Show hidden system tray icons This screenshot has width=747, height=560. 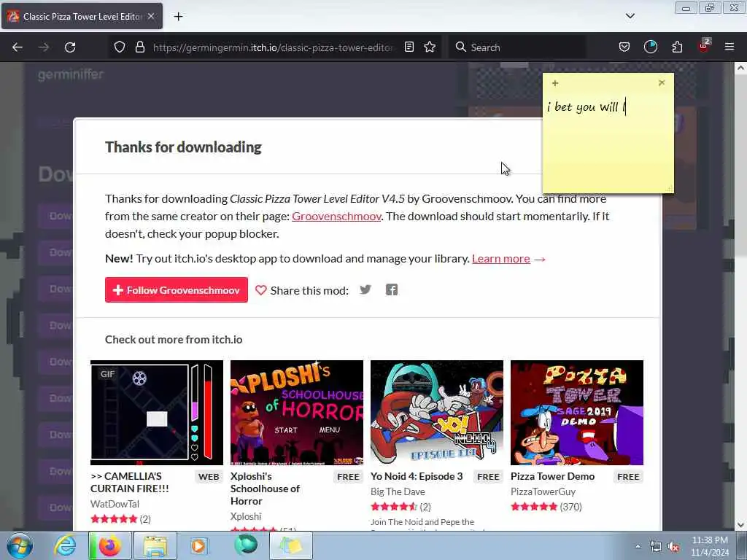pos(638,547)
